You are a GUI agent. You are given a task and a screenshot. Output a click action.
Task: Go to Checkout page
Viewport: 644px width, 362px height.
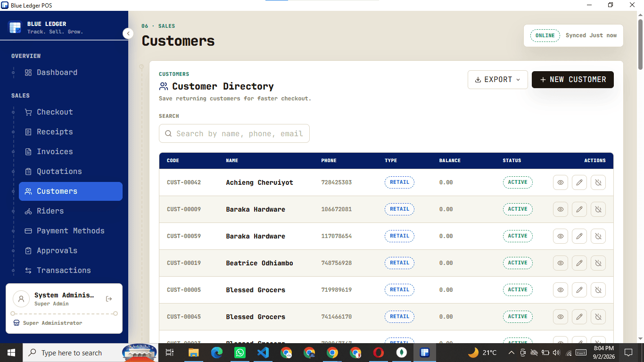click(71, 112)
